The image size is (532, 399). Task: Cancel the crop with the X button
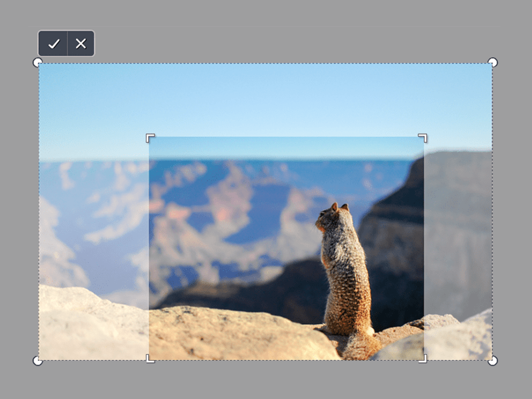point(81,43)
